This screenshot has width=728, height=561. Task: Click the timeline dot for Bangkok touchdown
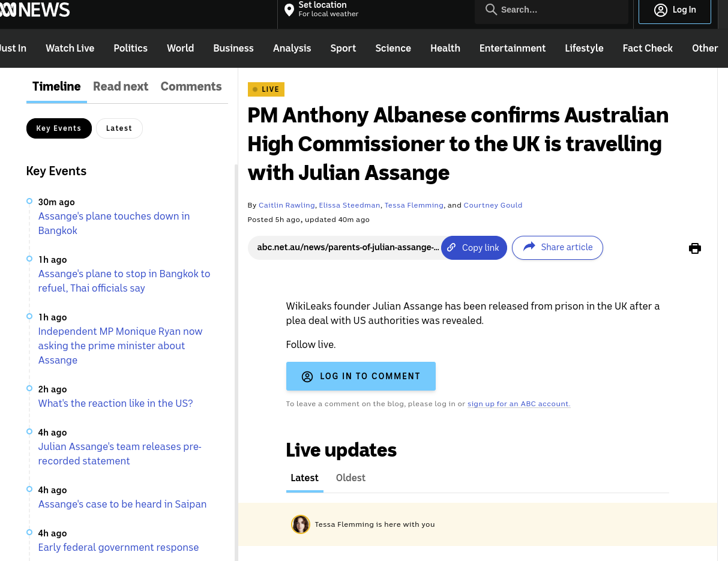29,201
